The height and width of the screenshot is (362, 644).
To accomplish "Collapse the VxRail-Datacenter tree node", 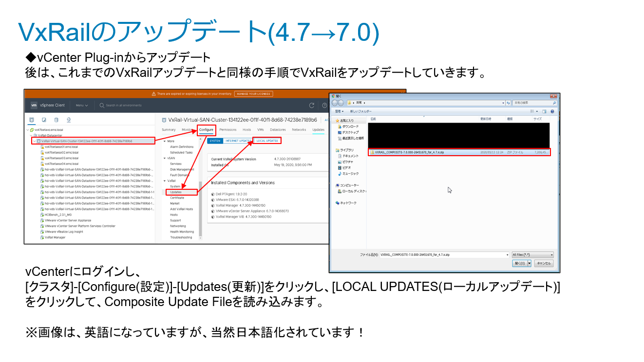I will [32, 135].
